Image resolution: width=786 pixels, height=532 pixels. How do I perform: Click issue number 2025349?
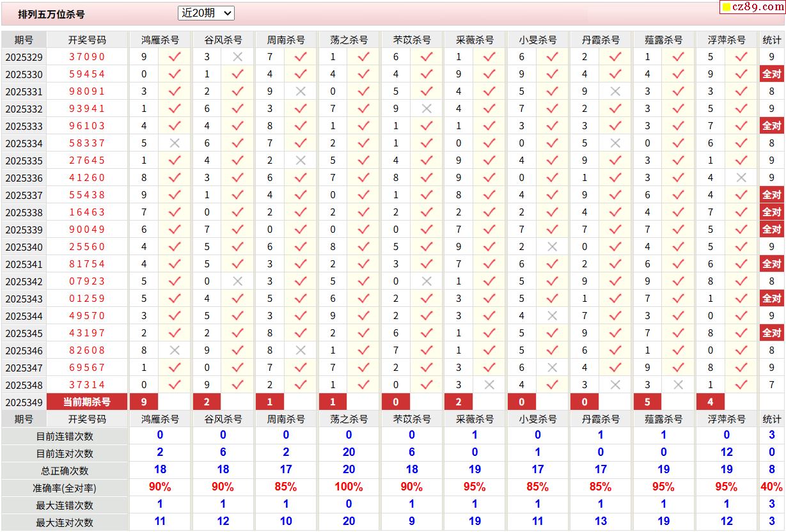[24, 403]
